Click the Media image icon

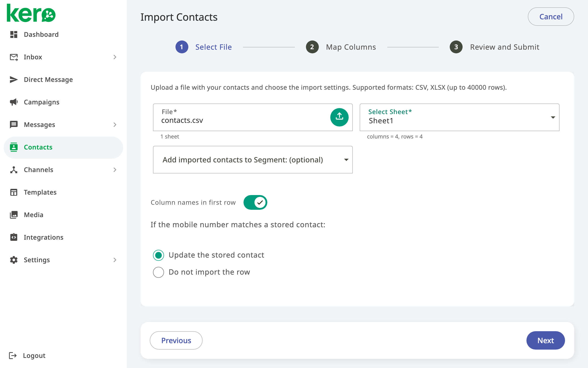coord(14,215)
